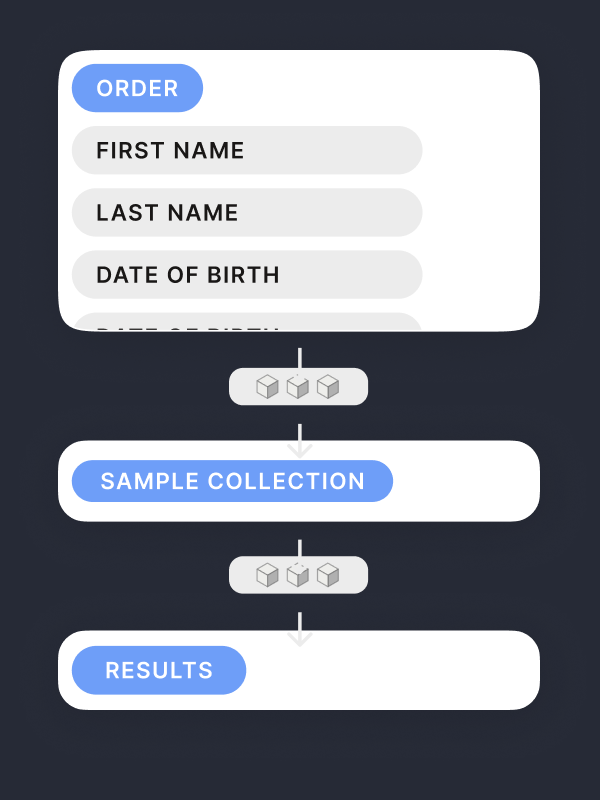Click empty white area right of SAMPLE COLLECTION label
The height and width of the screenshot is (800, 600).
465,481
